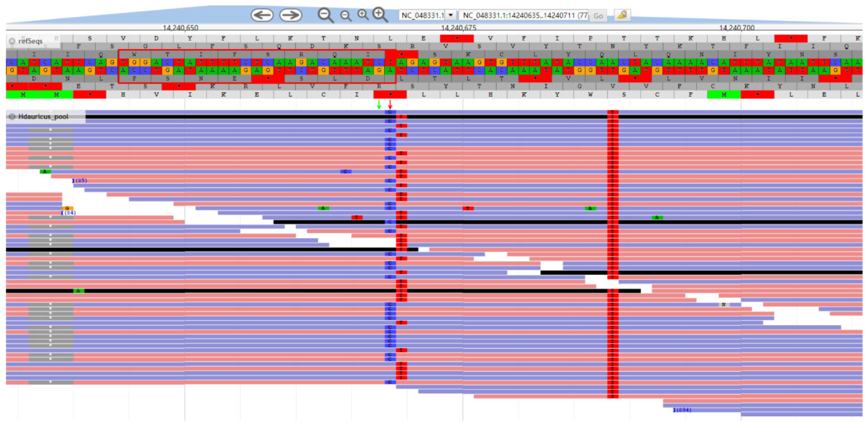This screenshot has height=423, width=868.
Task: Open the reference sequence dropdown arrow
Action: 451,15
